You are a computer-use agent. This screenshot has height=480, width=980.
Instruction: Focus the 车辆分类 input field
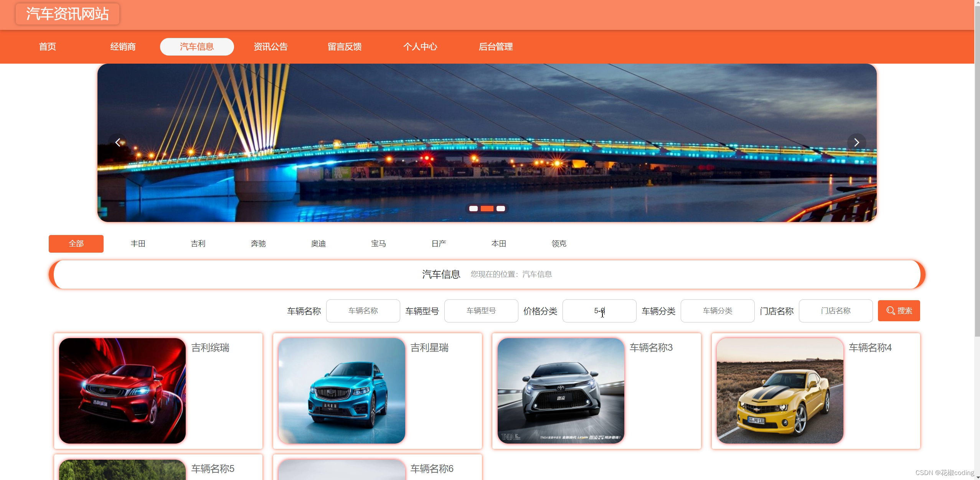coord(717,311)
